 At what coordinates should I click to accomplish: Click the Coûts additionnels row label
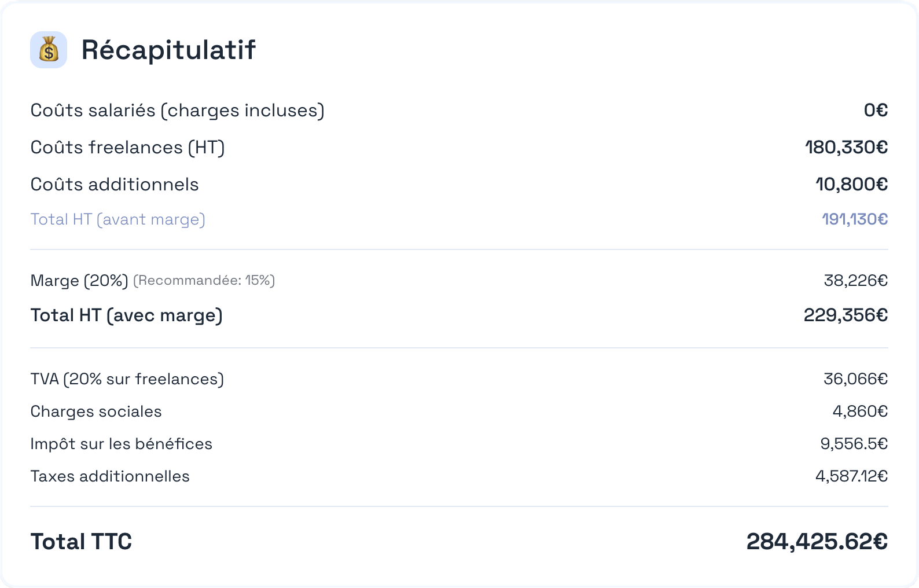pyautogui.click(x=115, y=184)
